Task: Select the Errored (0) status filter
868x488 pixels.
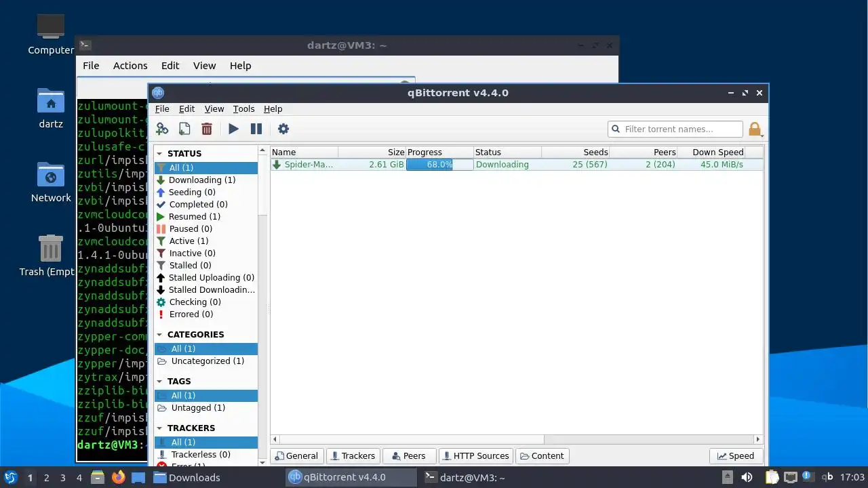Action: (x=206, y=314)
